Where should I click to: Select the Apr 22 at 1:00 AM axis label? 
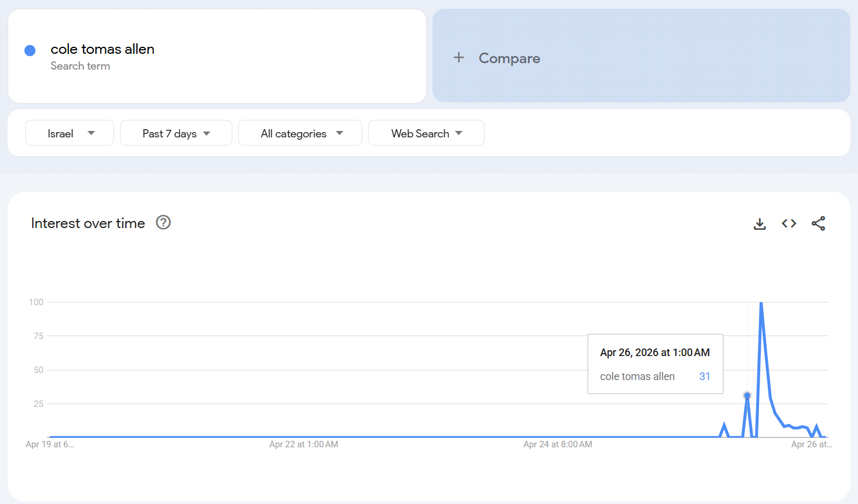coord(304,444)
